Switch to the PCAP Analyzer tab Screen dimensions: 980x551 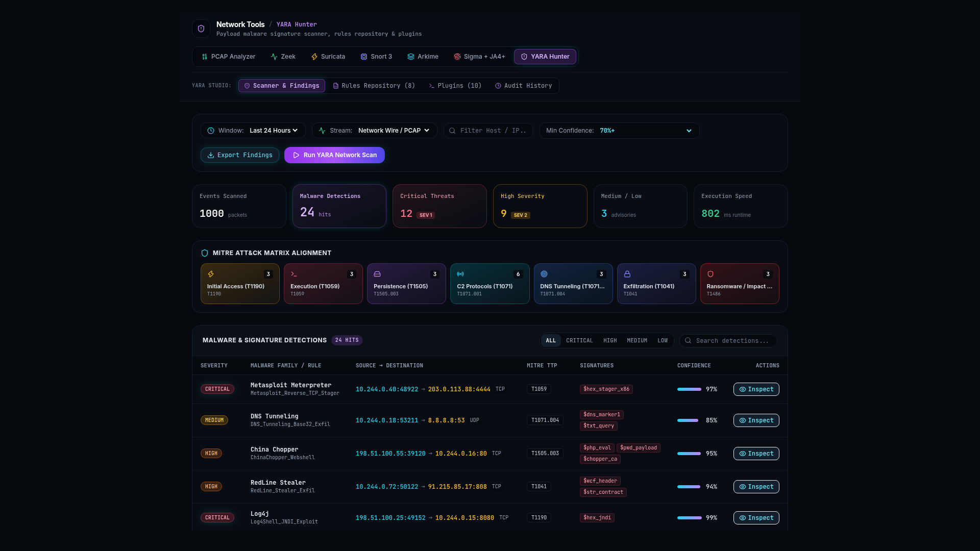229,57
